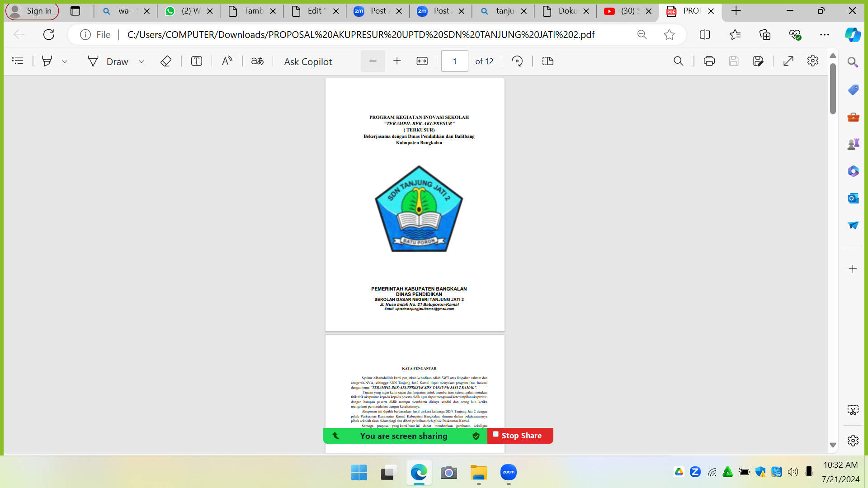Click the scroll down arrow
Viewport: 868px width, 488px height.
[833, 445]
